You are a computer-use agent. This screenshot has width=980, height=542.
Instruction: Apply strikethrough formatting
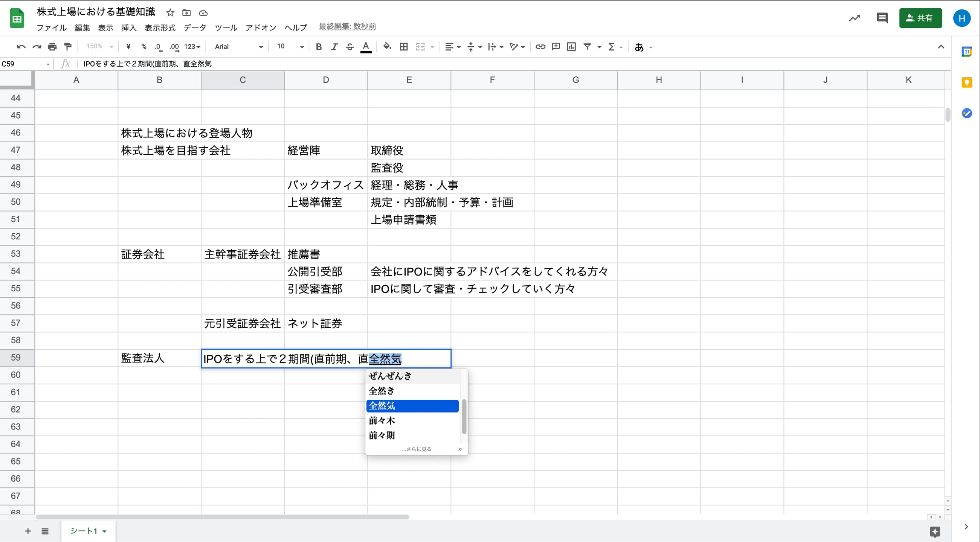(350, 47)
